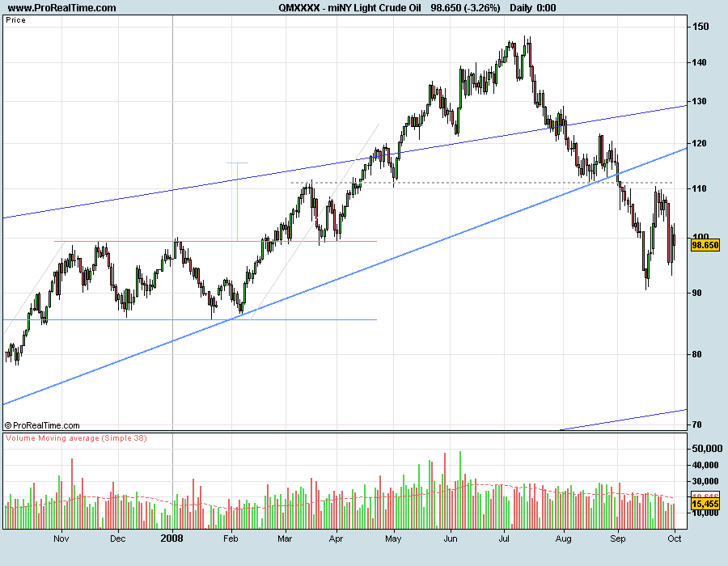The image size is (728, 566).
Task: Click the 90 price axis label
Action: [x=697, y=294]
